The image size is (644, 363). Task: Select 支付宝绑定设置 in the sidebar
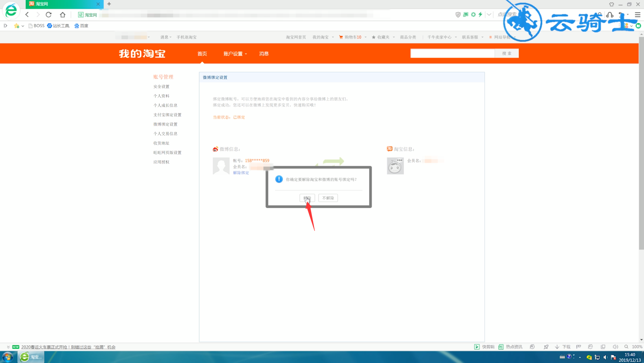167,115
